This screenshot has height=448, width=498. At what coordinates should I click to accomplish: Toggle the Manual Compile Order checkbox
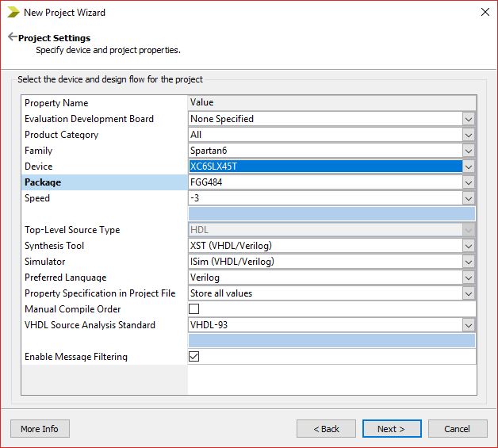pyautogui.click(x=194, y=309)
